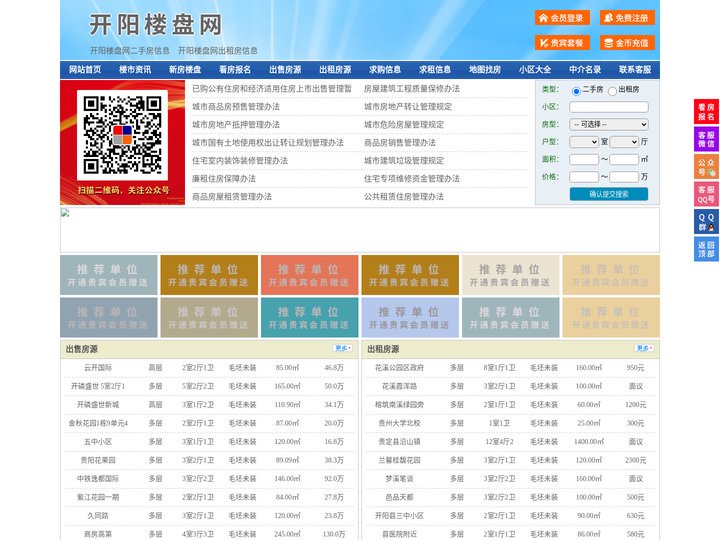The width and height of the screenshot is (720, 540).
Task: Open the 房屋建筑工程质量保修办法 link
Action: [411, 89]
